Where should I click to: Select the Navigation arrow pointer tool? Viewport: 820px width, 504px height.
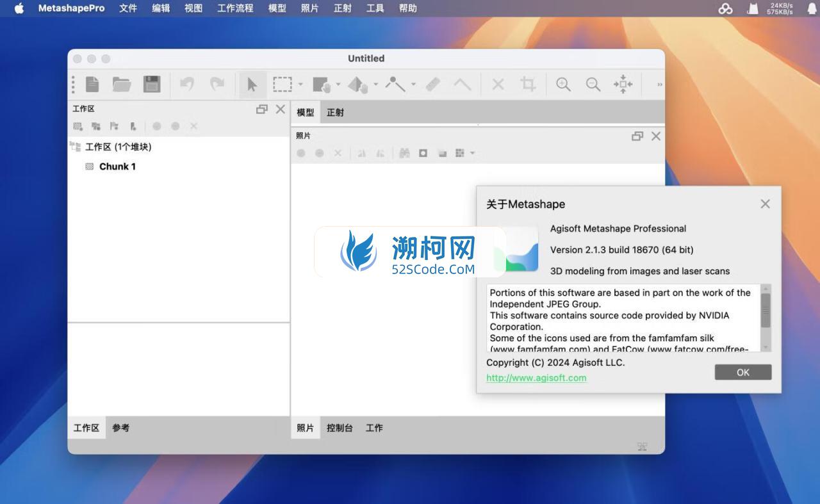click(252, 85)
